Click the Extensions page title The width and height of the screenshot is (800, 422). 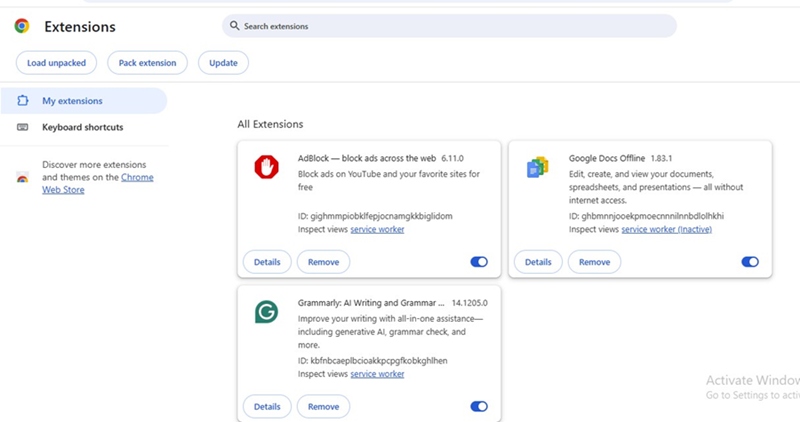tap(80, 27)
